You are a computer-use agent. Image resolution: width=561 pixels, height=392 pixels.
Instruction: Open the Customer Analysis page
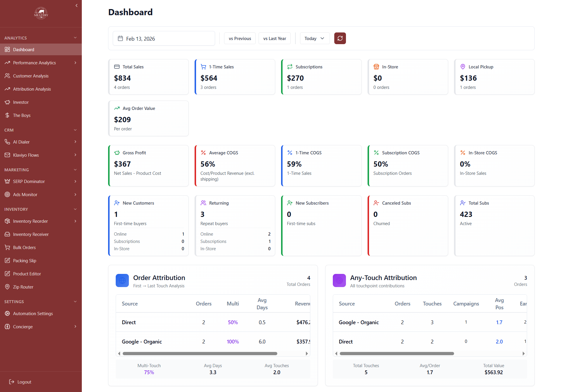pyautogui.click(x=31, y=76)
